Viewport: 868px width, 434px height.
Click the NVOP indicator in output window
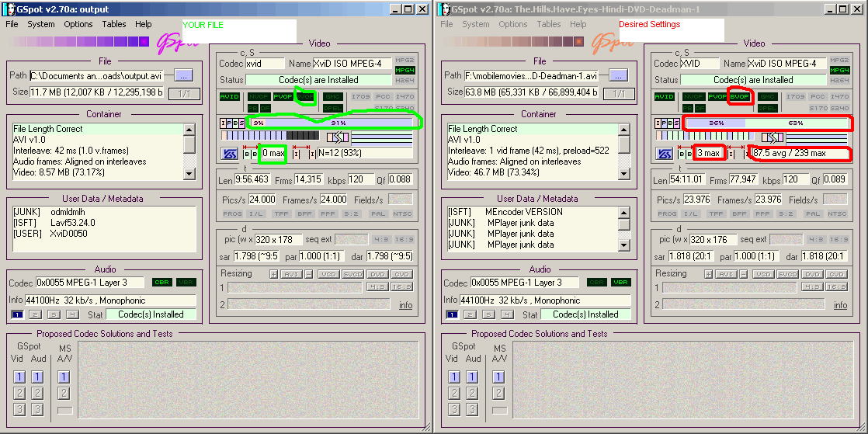click(x=258, y=97)
